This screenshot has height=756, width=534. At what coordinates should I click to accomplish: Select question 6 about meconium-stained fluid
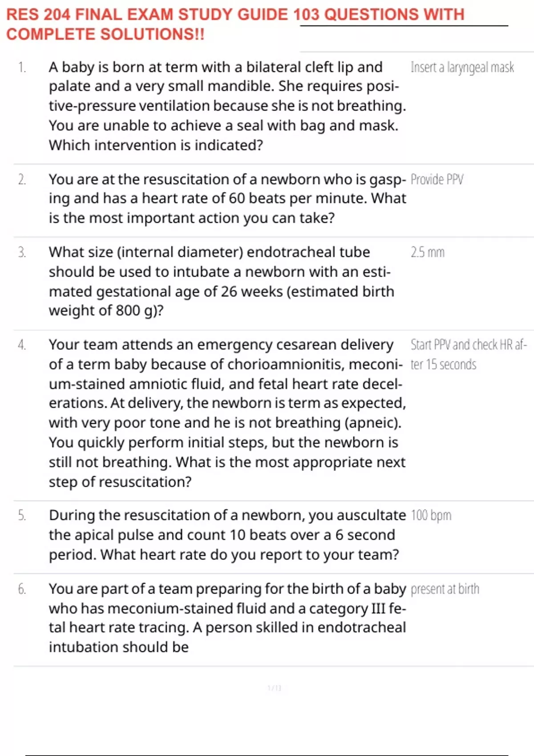tap(227, 618)
